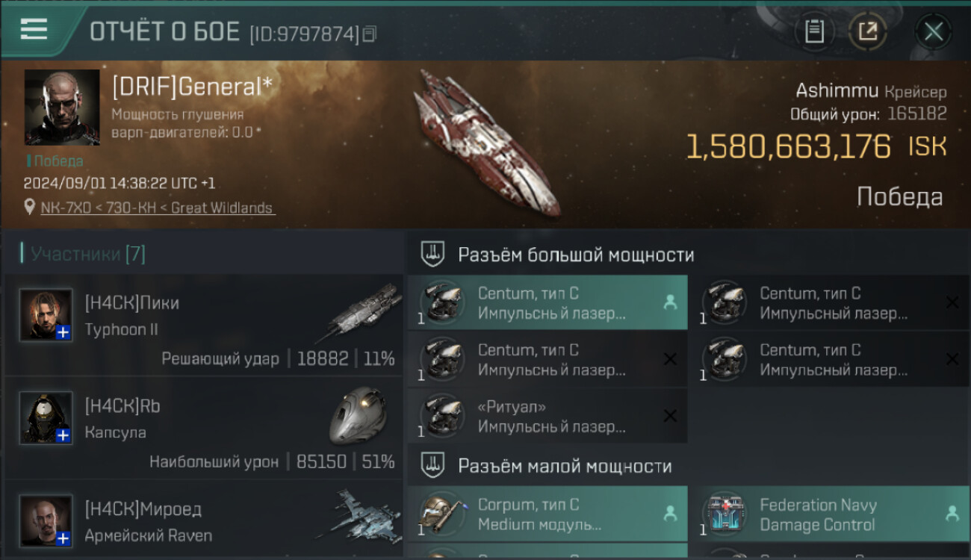Add [H4CK]Мироед as contact plus icon
Image resolution: width=971 pixels, height=560 pixels.
pos(63,538)
